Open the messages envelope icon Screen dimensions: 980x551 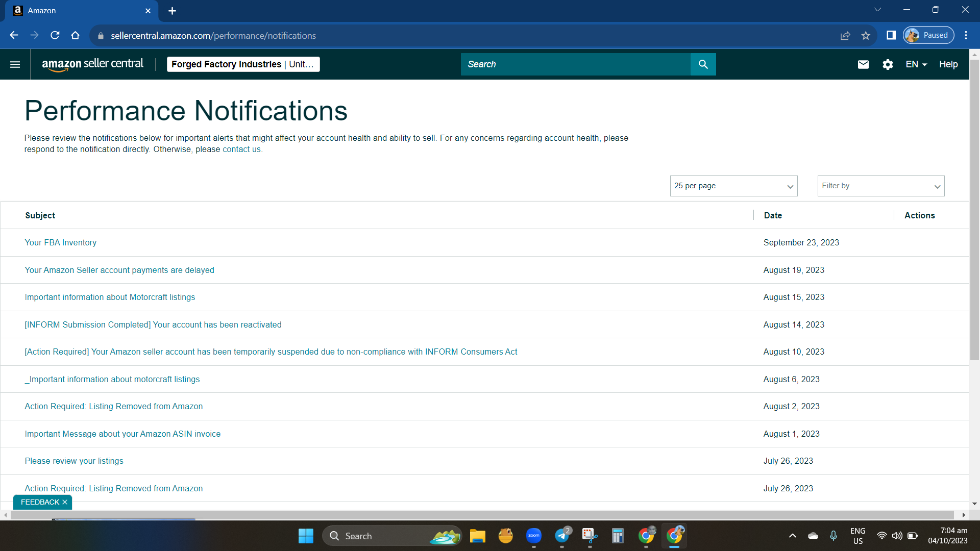pos(863,64)
